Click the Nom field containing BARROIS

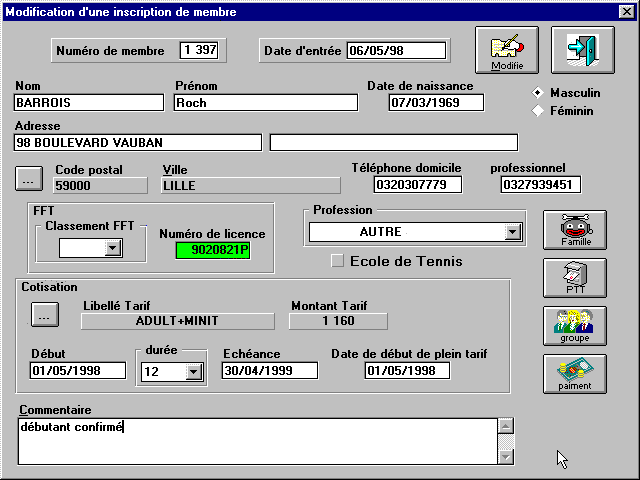click(x=89, y=102)
